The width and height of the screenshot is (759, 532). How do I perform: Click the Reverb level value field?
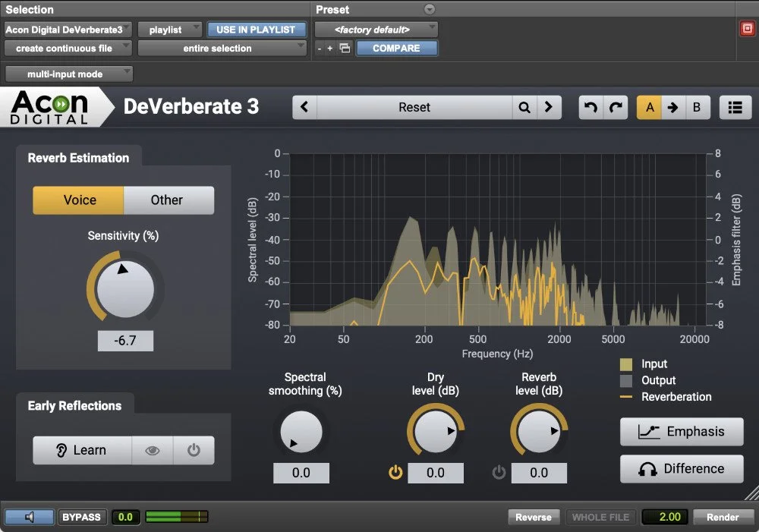coord(539,473)
